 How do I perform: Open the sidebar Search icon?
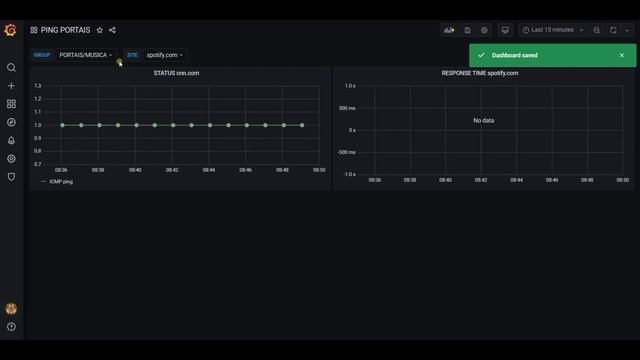pos(11,67)
